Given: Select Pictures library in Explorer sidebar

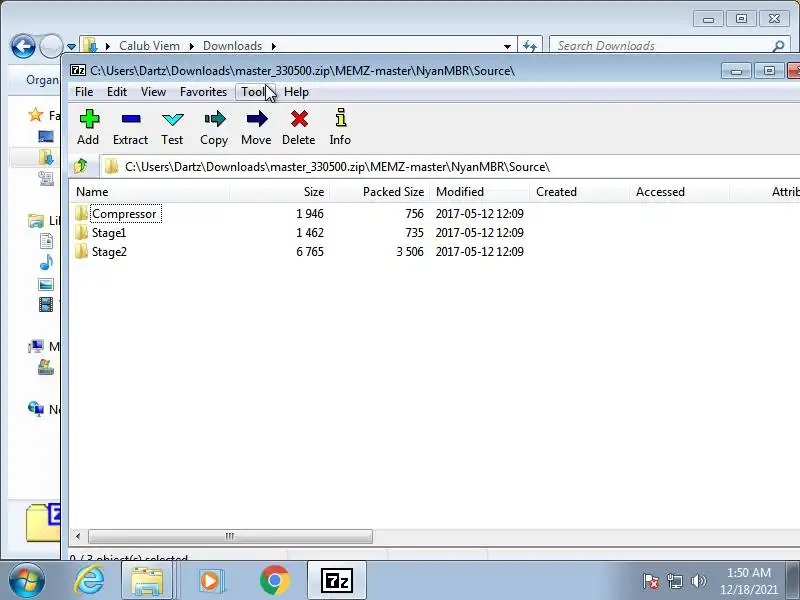Looking at the screenshot, I should [46, 284].
